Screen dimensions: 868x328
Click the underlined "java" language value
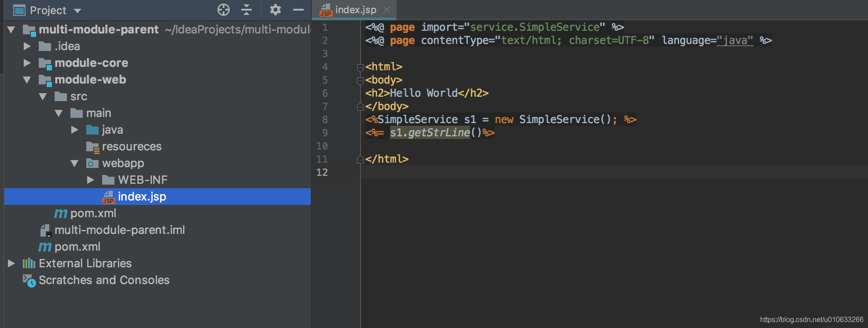pos(735,40)
